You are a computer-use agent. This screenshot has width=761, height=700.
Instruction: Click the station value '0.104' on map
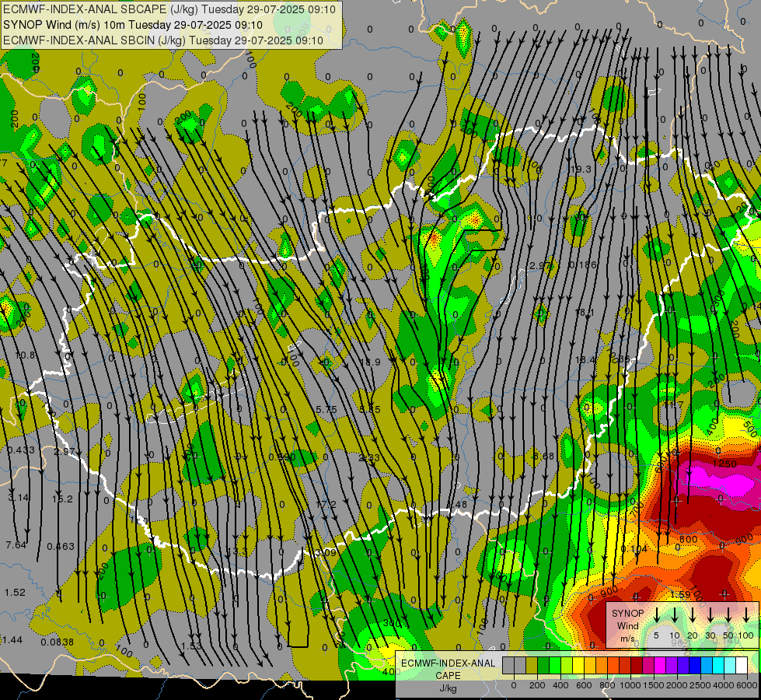(634, 549)
